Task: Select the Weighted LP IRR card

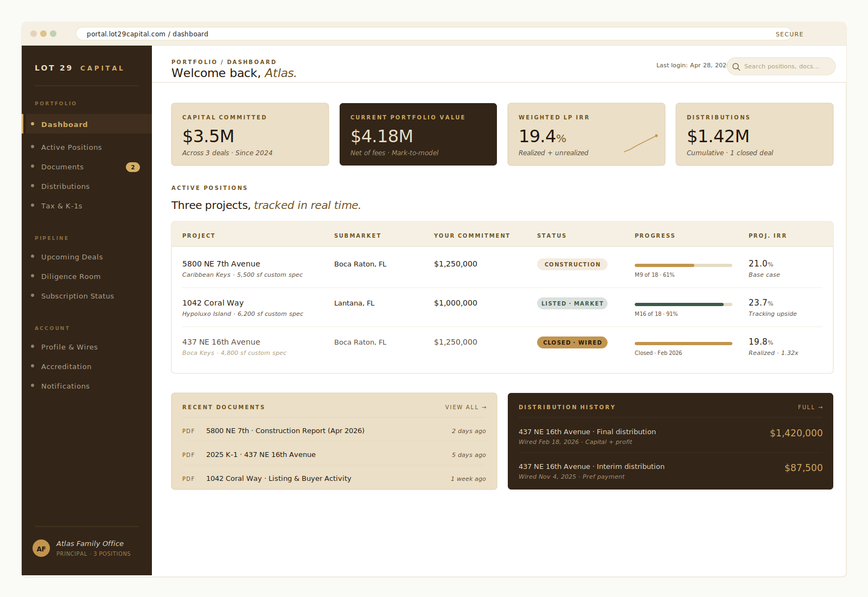Action: [586, 134]
